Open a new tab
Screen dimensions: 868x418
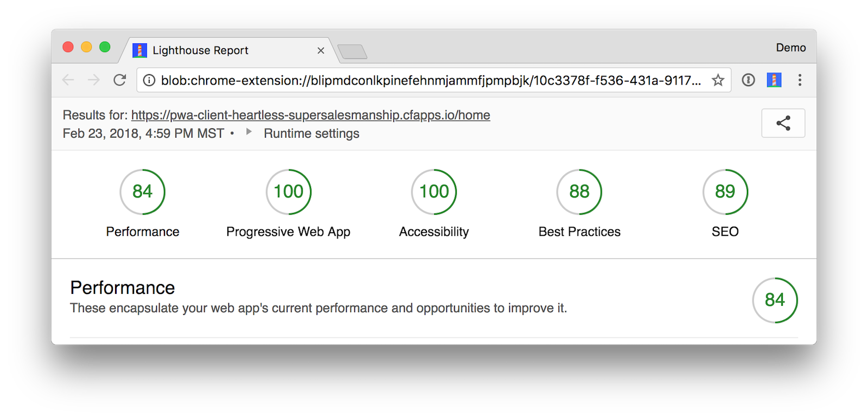point(352,52)
